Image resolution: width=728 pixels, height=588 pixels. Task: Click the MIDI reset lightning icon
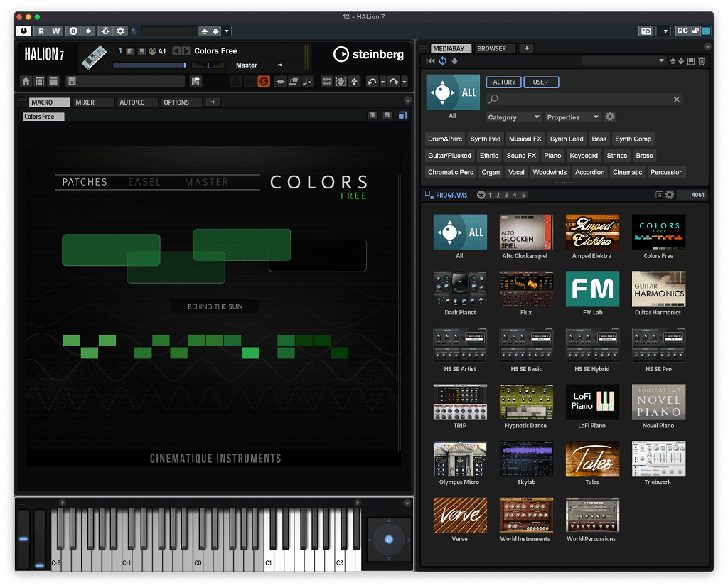(354, 81)
